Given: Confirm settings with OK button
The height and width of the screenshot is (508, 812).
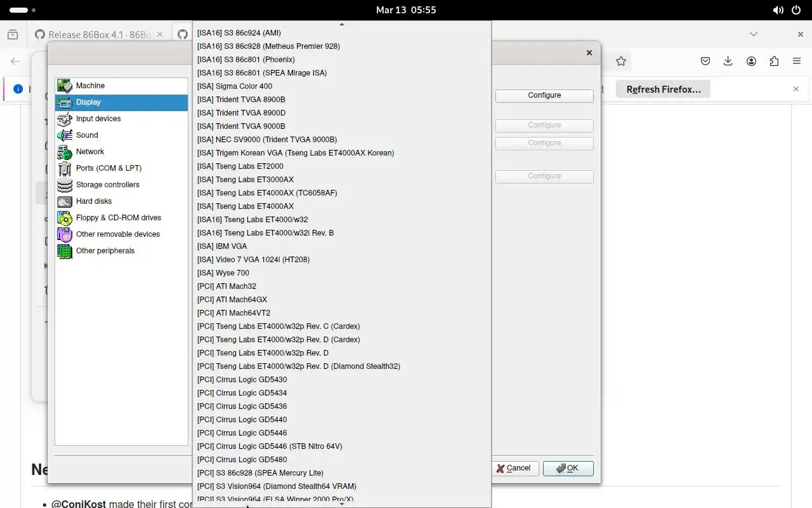Looking at the screenshot, I should point(568,469).
